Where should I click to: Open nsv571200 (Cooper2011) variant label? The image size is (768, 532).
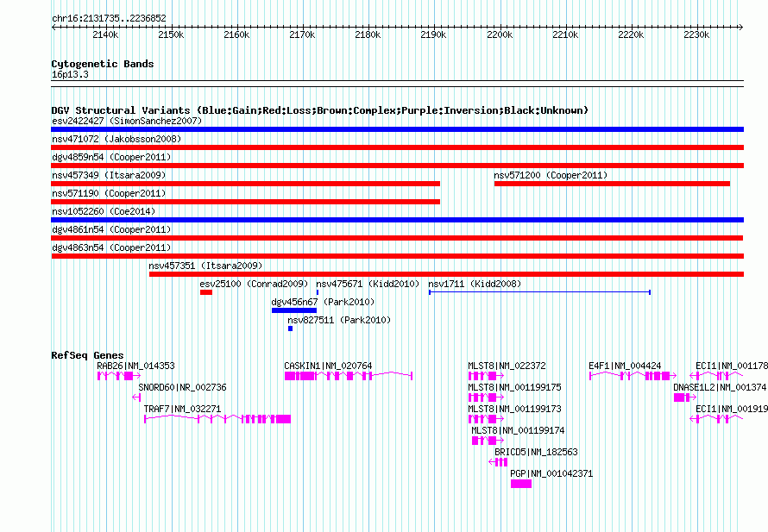coord(551,175)
